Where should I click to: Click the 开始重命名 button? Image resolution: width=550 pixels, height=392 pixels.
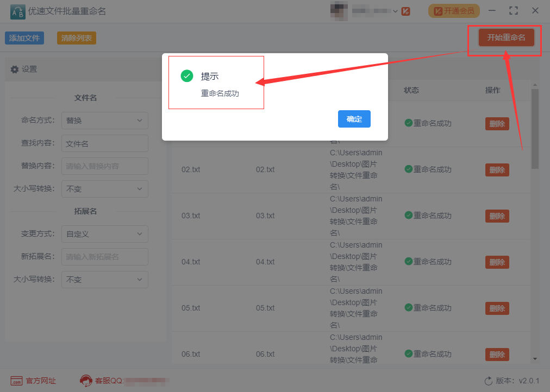(x=506, y=37)
